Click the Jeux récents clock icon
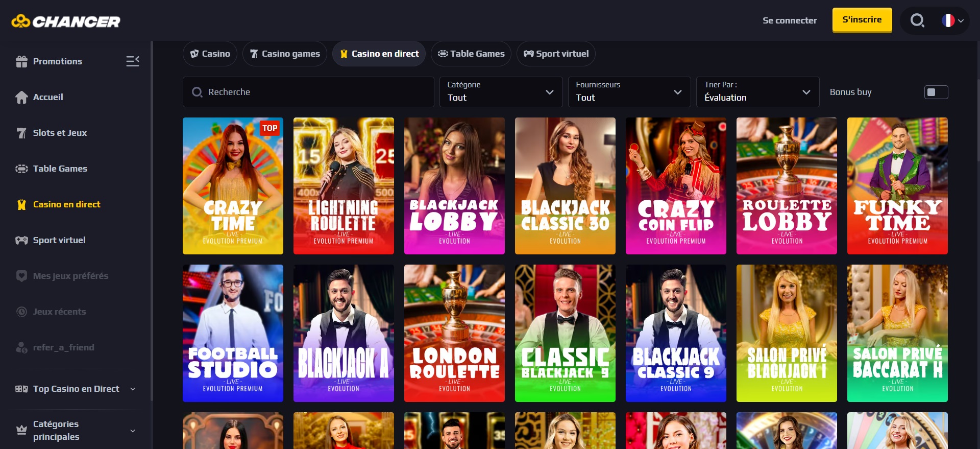Image resolution: width=980 pixels, height=449 pixels. pos(21,312)
